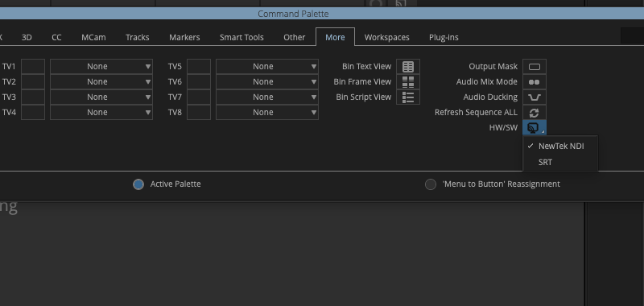Choose NewTek NDI in the popup menu
This screenshot has height=306, width=644.
(x=560, y=147)
